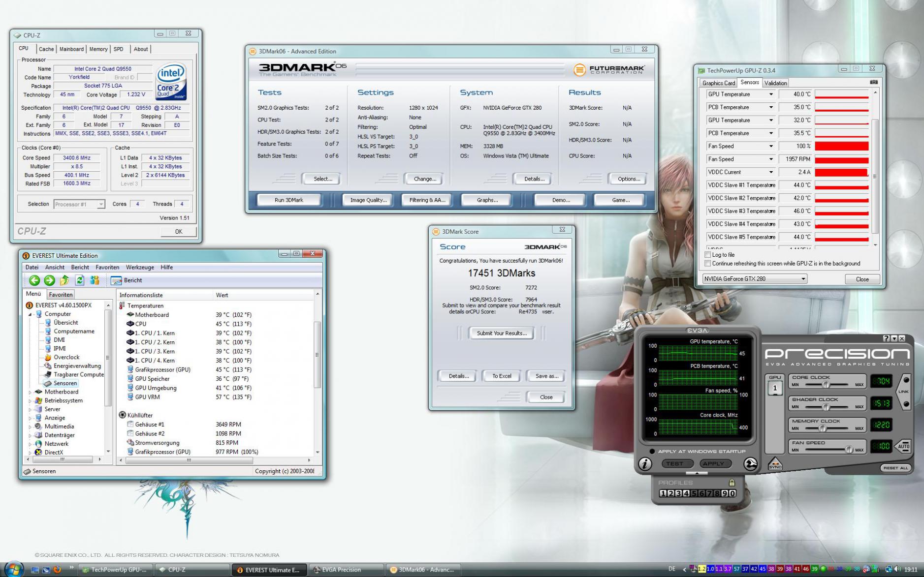
Task: Open GPU-Z Graphics Card tab
Action: [x=718, y=83]
